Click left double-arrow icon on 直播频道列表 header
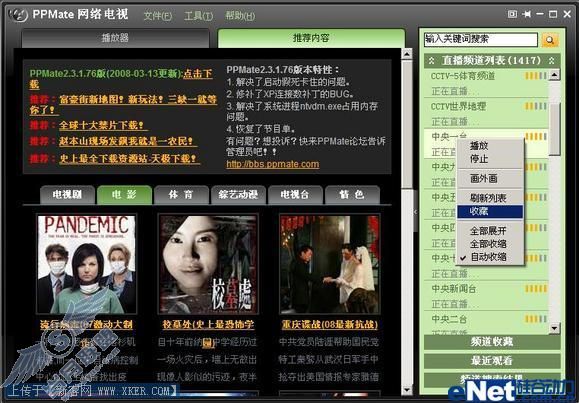Viewport: 579px width, 403px height. click(x=431, y=60)
